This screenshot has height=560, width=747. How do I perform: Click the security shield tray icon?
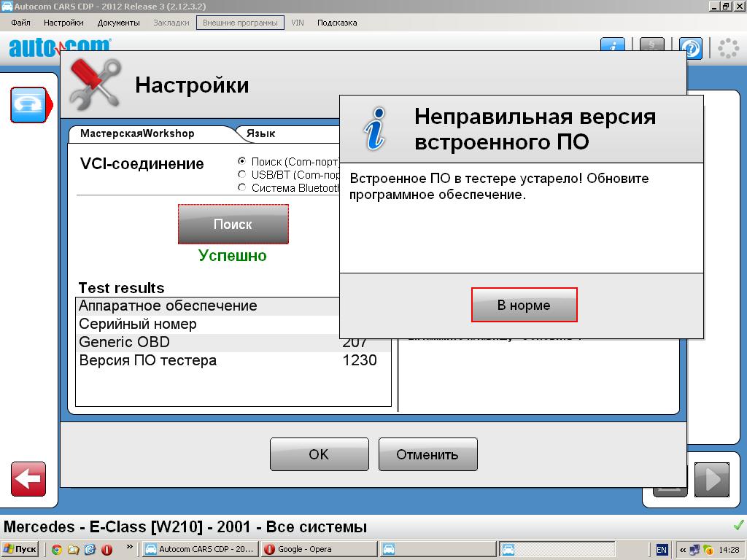[708, 550]
